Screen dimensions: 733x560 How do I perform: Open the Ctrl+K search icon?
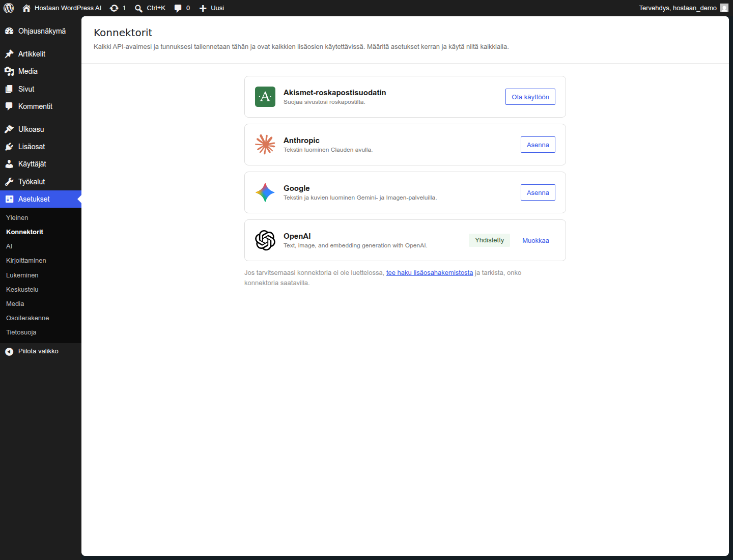point(138,8)
